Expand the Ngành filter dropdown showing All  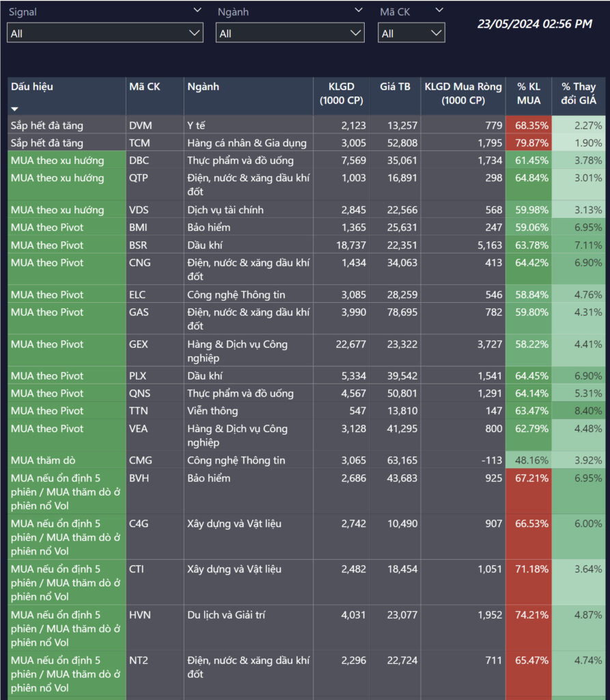point(290,33)
